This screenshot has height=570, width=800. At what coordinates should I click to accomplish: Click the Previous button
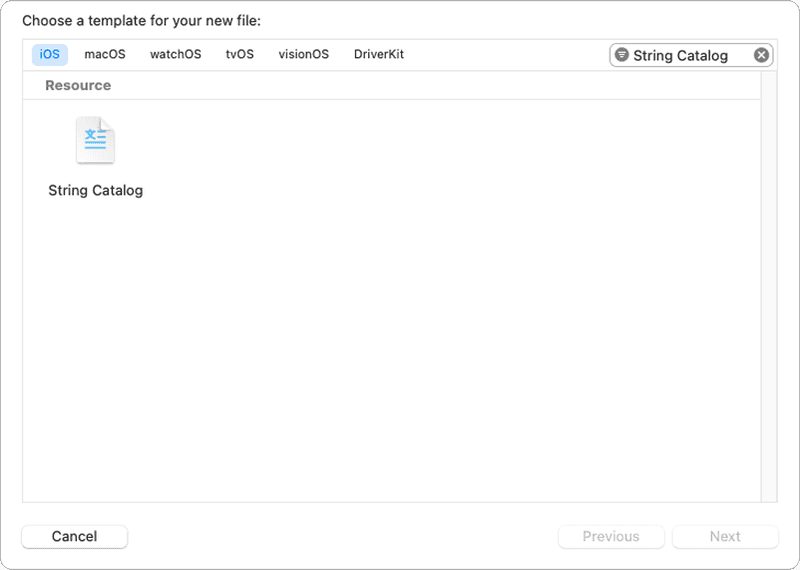tap(611, 536)
